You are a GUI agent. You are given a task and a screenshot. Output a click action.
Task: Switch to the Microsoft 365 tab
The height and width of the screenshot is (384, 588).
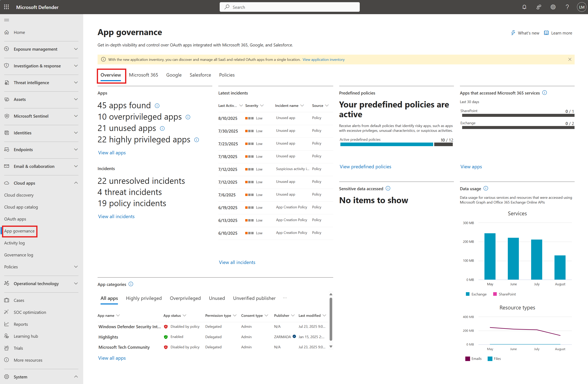(x=143, y=75)
